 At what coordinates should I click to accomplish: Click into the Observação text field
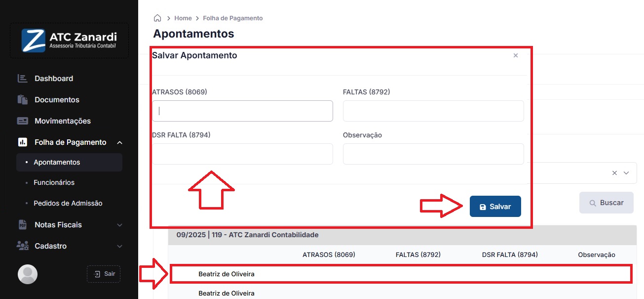(x=433, y=154)
